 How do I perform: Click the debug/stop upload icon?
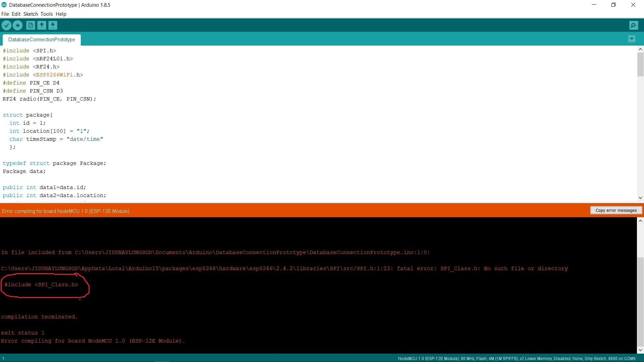click(x=18, y=25)
